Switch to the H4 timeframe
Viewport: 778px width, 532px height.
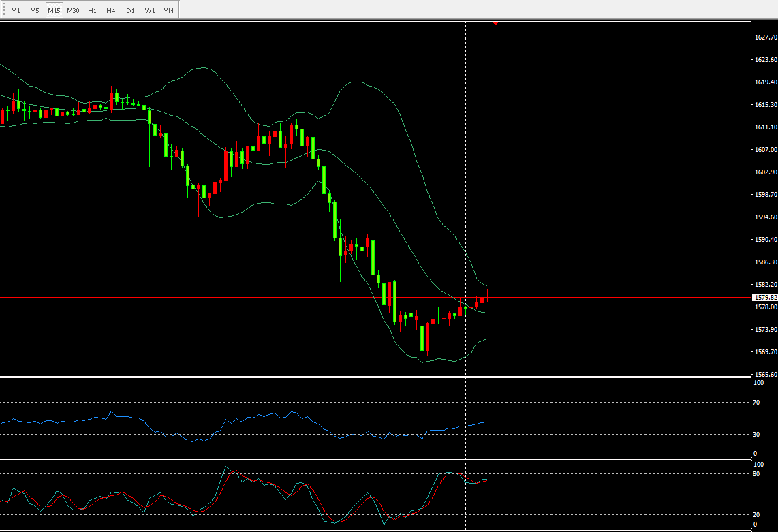111,10
